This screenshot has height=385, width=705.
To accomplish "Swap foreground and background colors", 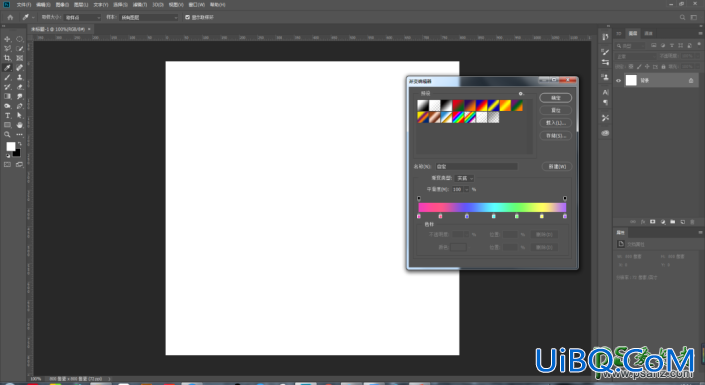I will (x=19, y=144).
